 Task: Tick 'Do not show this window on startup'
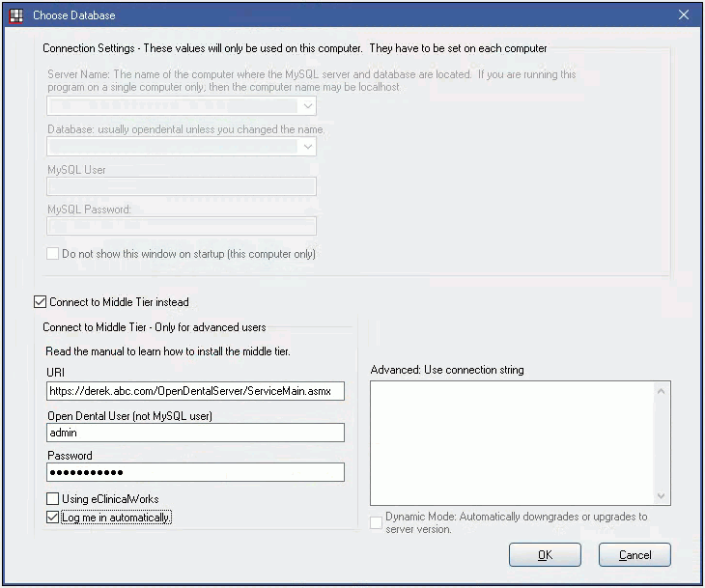click(54, 254)
